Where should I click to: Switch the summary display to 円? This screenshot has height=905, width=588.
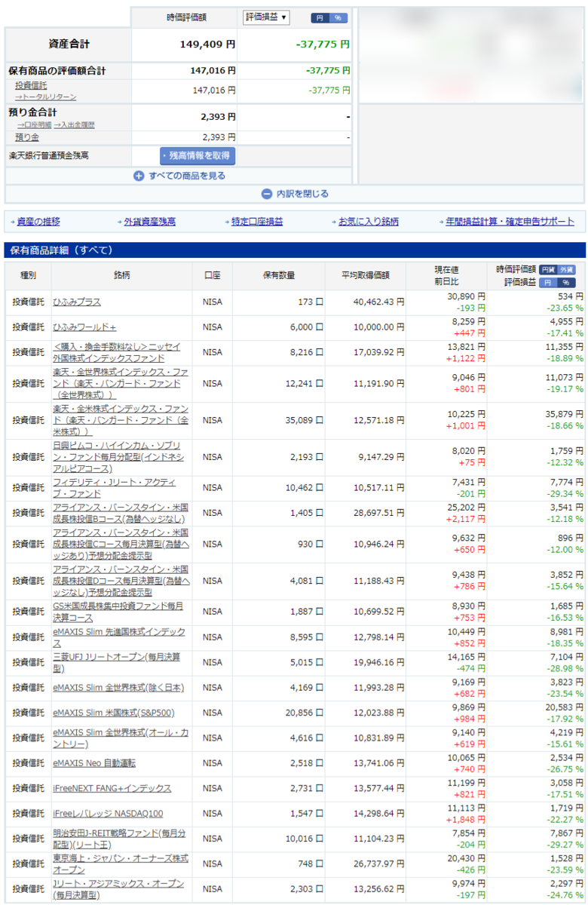pyautogui.click(x=320, y=17)
